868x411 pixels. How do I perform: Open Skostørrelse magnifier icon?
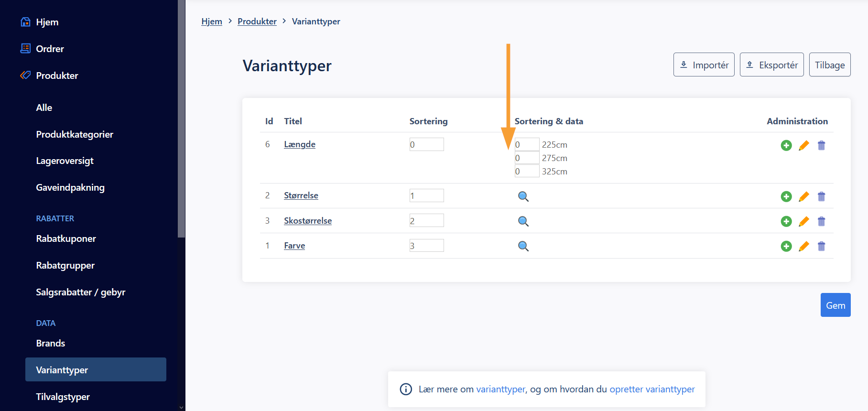[523, 221]
